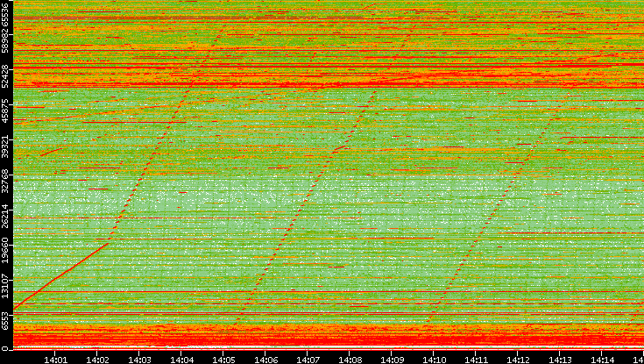Click the 39321 vertical axis label

pos(4,146)
